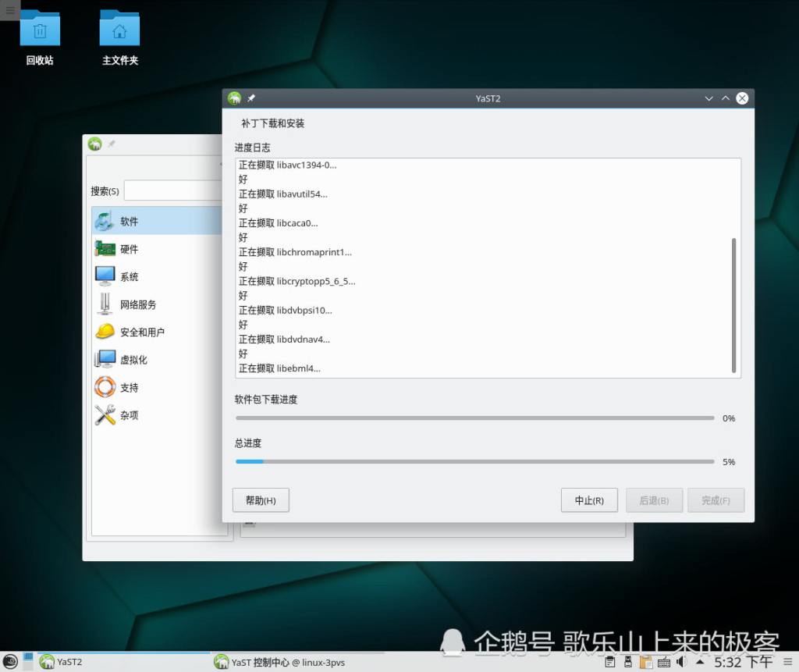This screenshot has width=799, height=672.
Task: Click the log line 正在撷取 libchromaprint1...
Action: coord(295,252)
